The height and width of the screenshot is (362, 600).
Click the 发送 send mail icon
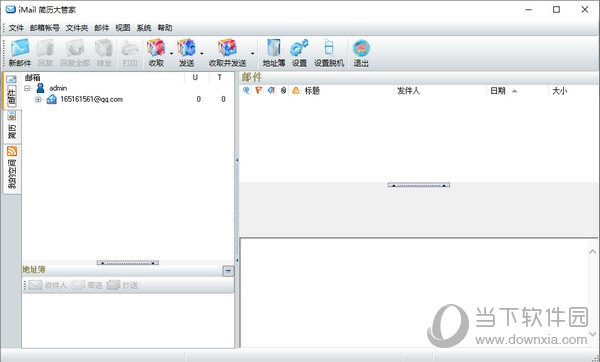pyautogui.click(x=186, y=53)
